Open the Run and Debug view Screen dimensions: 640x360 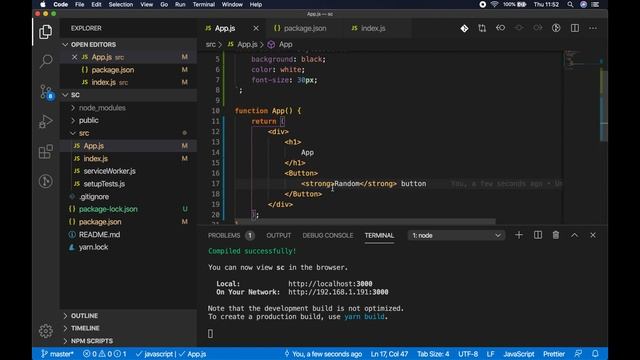tap(46, 121)
